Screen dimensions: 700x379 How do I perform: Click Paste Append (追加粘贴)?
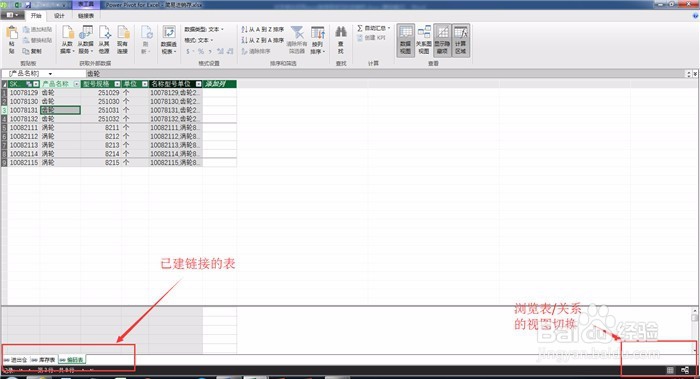[38, 29]
